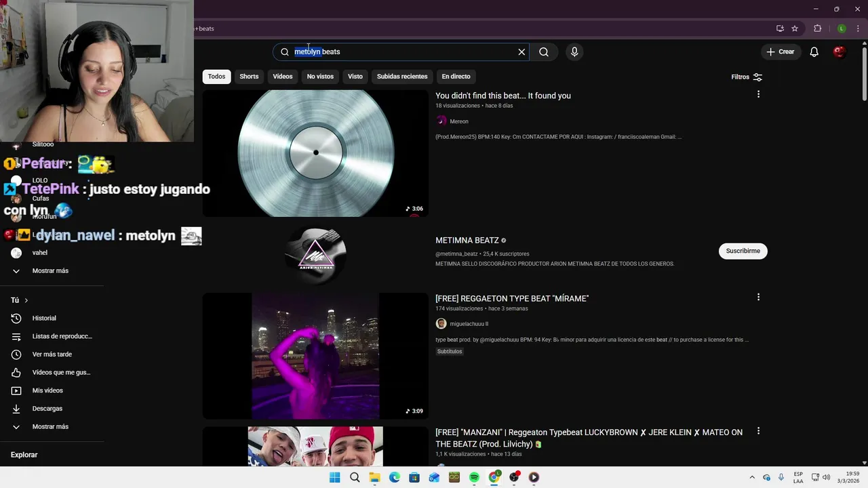The height and width of the screenshot is (488, 868).
Task: Open File Explorer from the taskbar
Action: (x=374, y=477)
